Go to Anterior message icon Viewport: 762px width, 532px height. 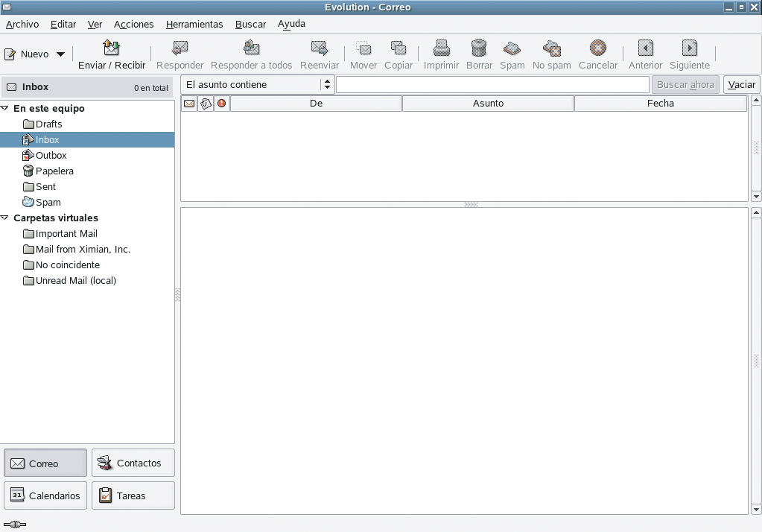pos(645,48)
